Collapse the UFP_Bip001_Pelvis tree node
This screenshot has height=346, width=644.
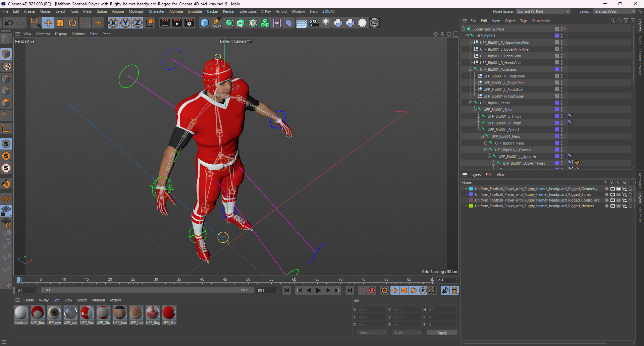tap(471, 103)
